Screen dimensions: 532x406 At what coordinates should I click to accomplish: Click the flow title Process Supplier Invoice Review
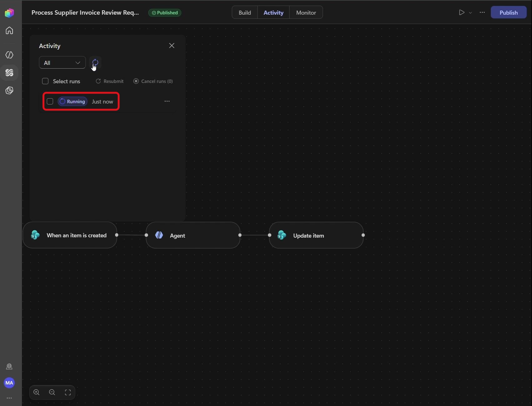[x=85, y=12]
